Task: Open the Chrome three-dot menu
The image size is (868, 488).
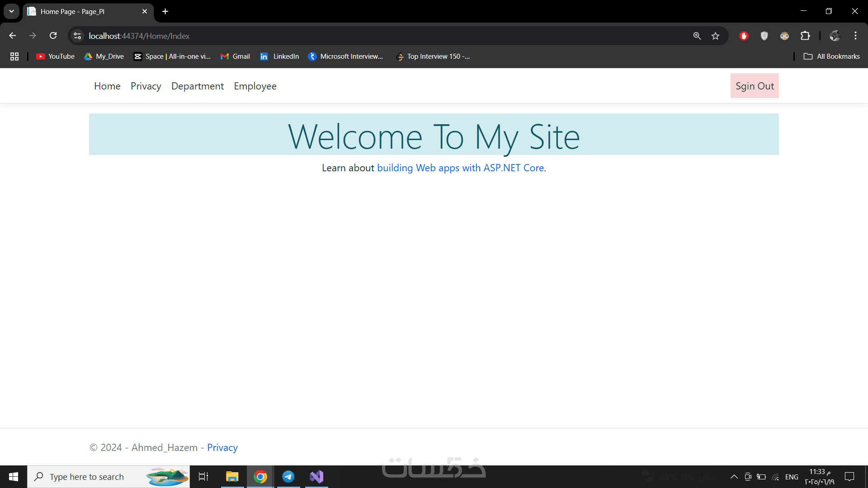Action: pyautogui.click(x=855, y=36)
